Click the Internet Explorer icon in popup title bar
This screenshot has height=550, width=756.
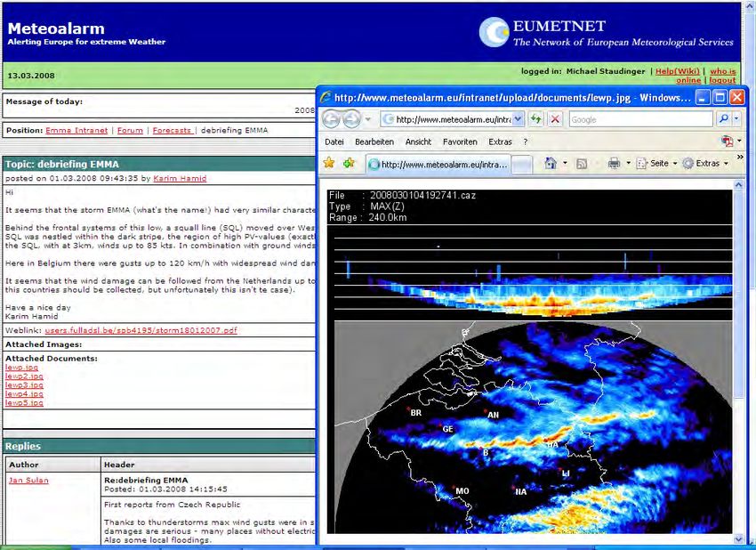(x=326, y=98)
